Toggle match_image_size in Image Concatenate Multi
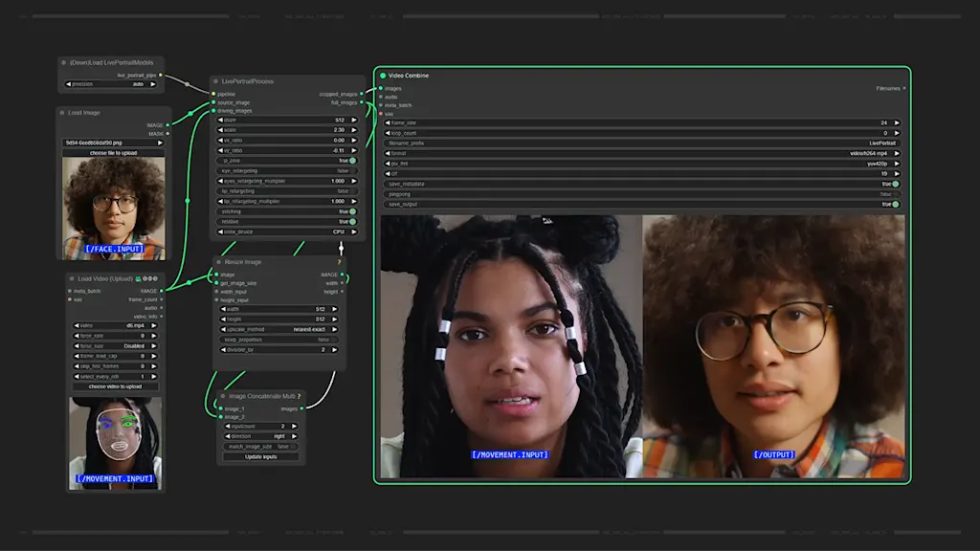980x551 pixels. [x=260, y=447]
